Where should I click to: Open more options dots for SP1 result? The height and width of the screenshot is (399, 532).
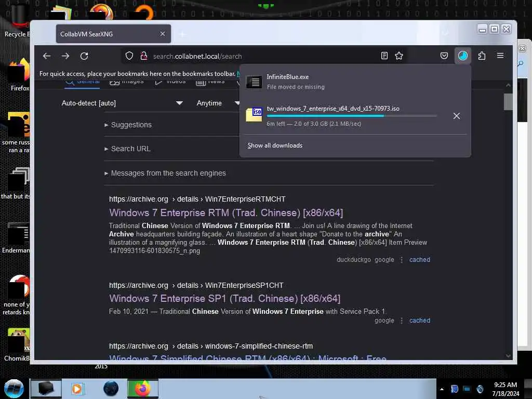(x=402, y=321)
